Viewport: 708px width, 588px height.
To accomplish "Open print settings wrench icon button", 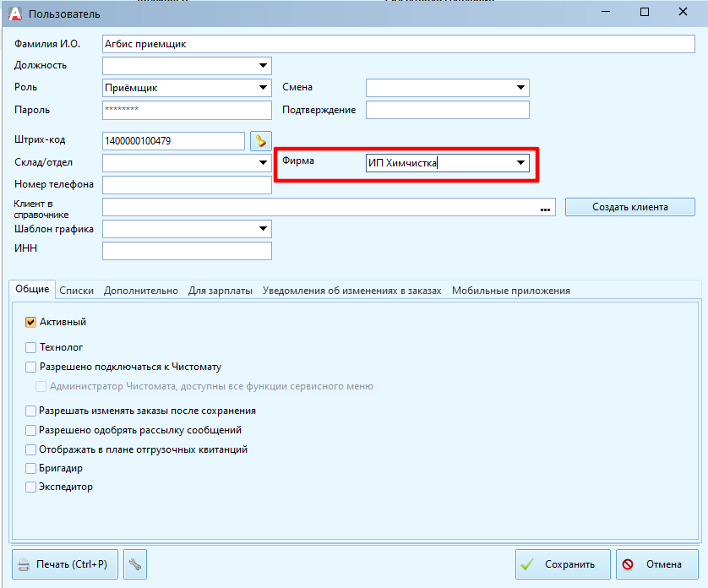I will click(135, 564).
